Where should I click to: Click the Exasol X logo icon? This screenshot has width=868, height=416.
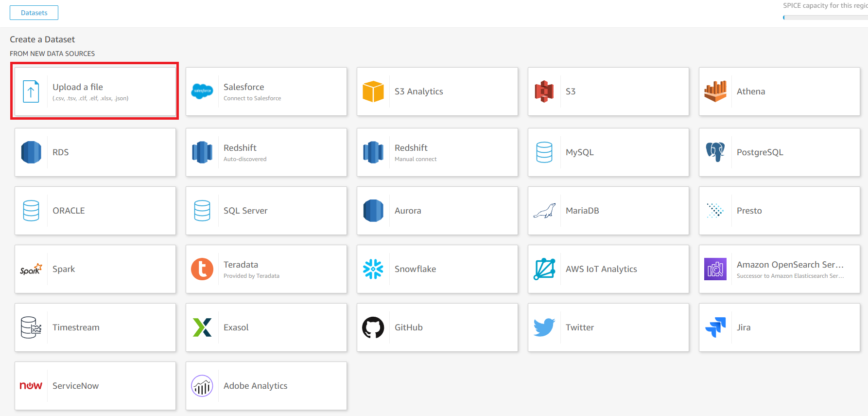[x=202, y=327]
